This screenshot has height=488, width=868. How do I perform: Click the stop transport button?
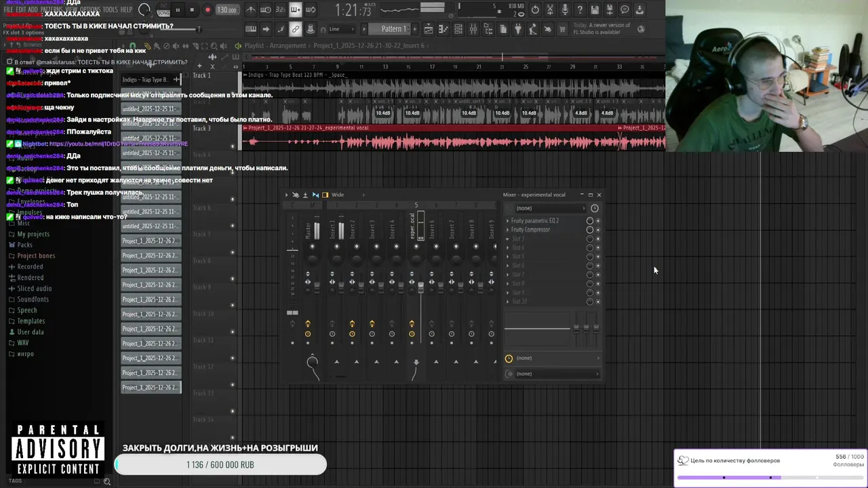pyautogui.click(x=192, y=10)
